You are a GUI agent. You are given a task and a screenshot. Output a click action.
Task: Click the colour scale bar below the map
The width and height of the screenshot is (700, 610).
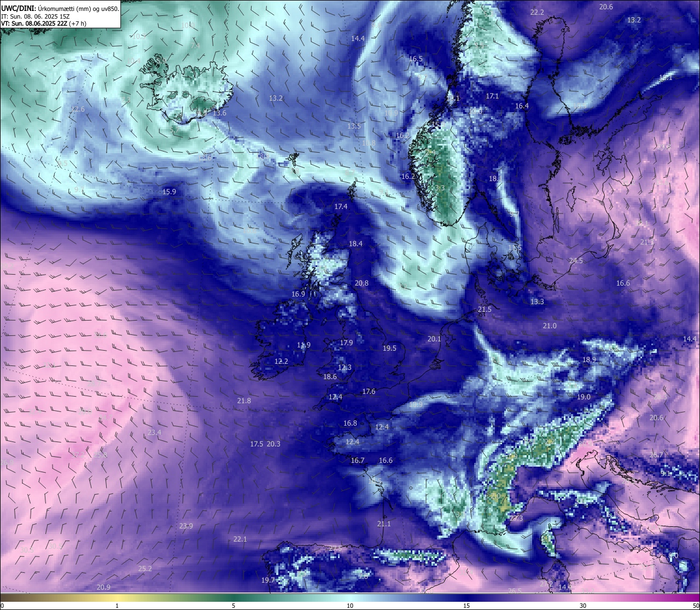tap(350, 597)
